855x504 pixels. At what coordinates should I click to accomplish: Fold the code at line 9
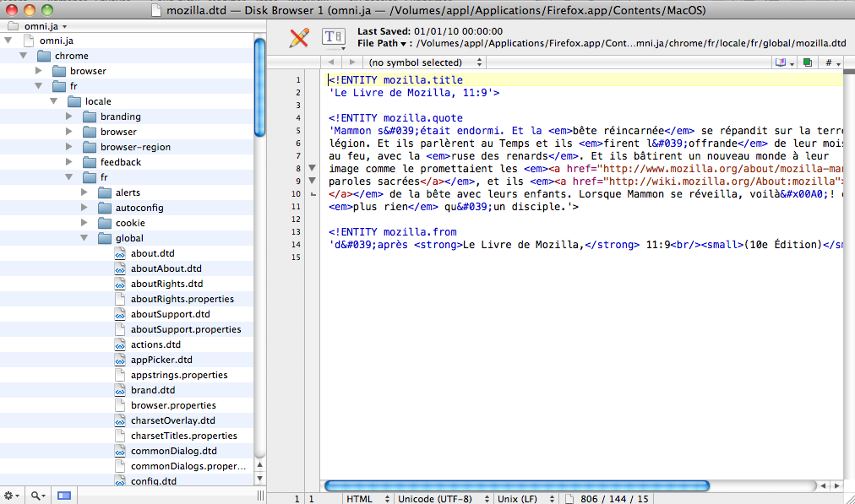point(313,181)
